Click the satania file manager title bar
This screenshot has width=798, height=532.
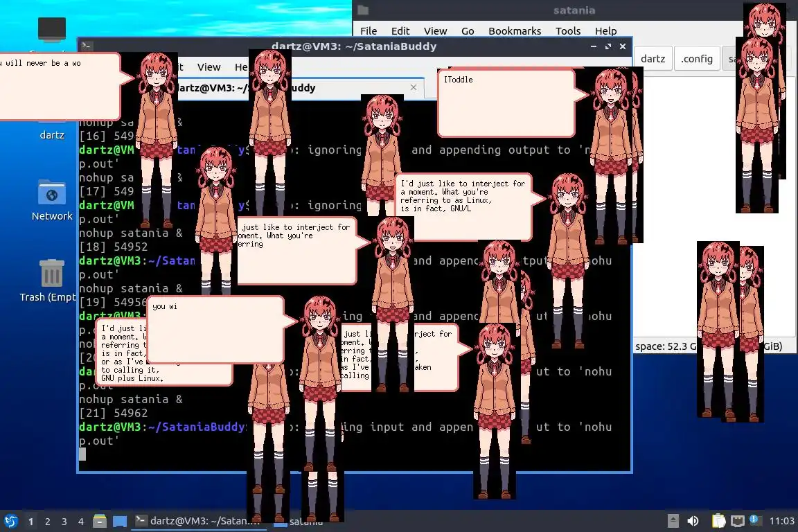[x=574, y=10]
